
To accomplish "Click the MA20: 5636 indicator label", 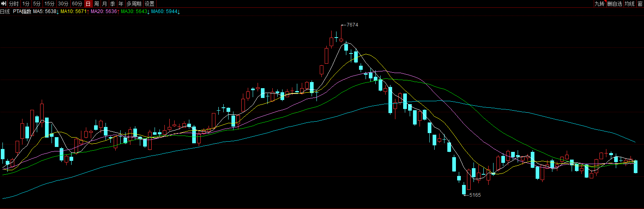I will (105, 11).
